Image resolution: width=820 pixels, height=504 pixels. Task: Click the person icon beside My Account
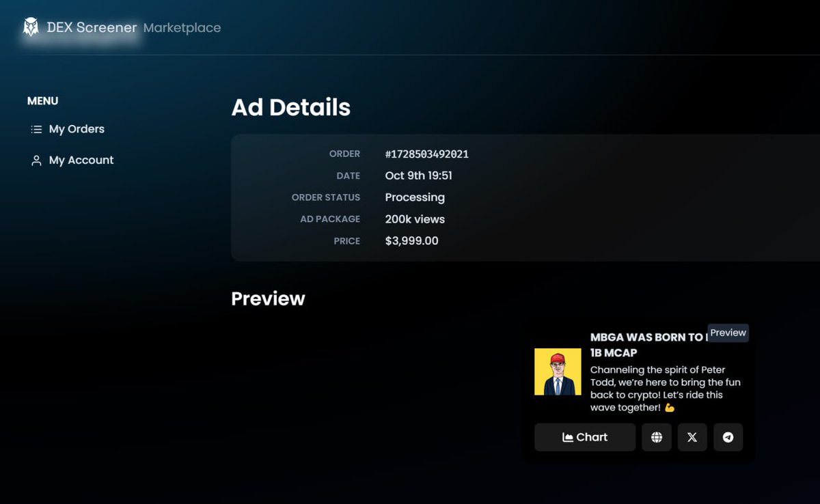(35, 160)
